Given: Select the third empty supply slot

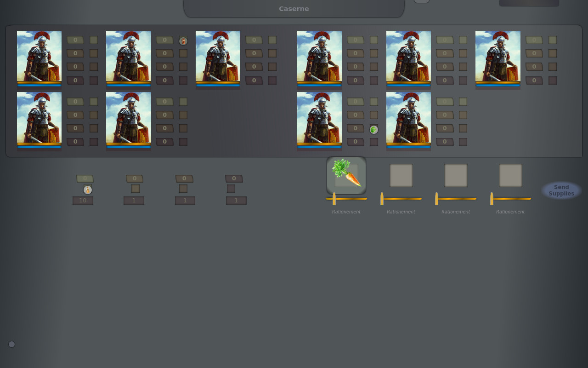Looking at the screenshot, I should point(456,175).
